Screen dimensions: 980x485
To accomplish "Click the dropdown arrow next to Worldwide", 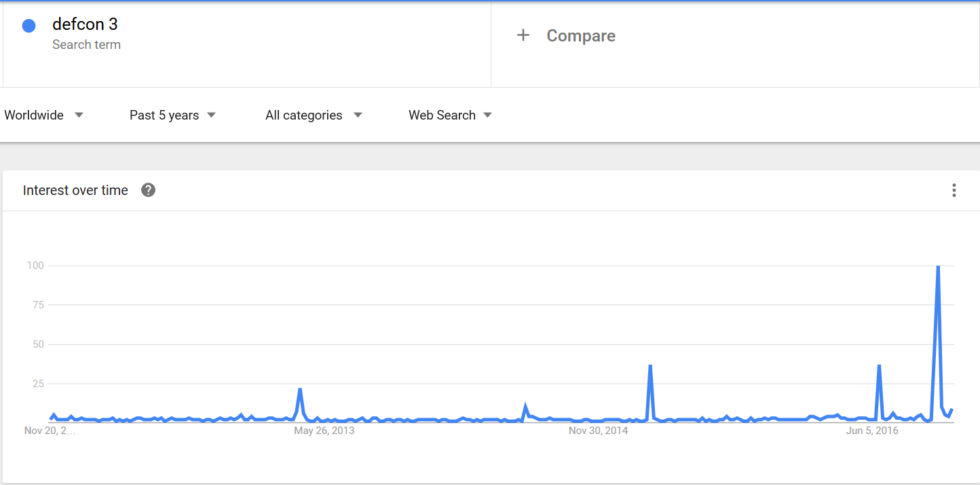I will coord(79,115).
